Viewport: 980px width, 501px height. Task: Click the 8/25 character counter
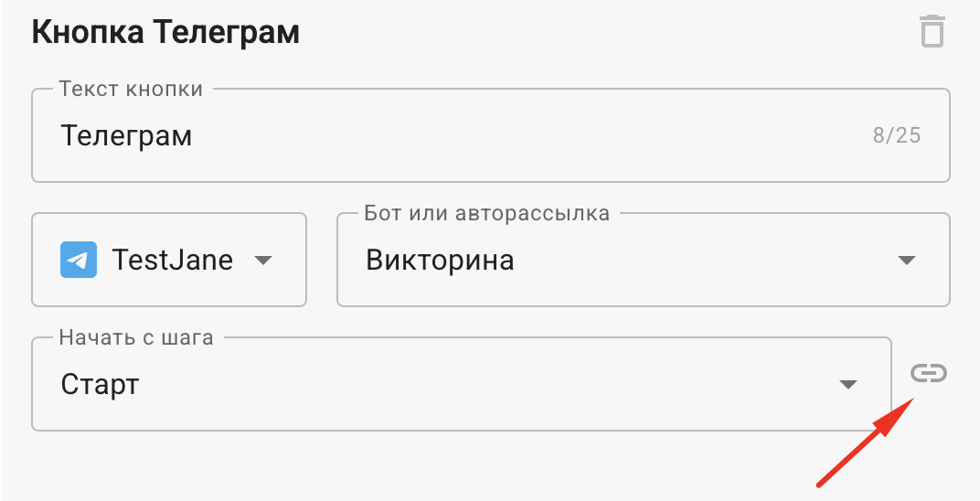pos(896,136)
